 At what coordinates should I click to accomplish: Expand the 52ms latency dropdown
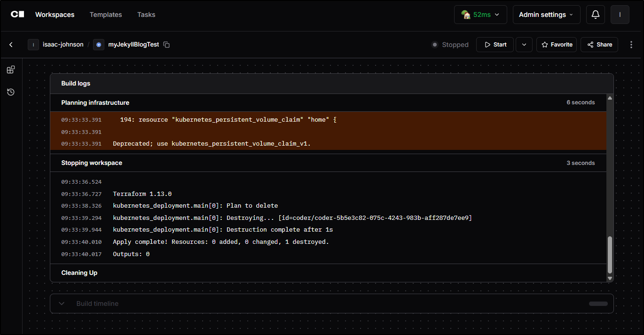click(x=480, y=15)
